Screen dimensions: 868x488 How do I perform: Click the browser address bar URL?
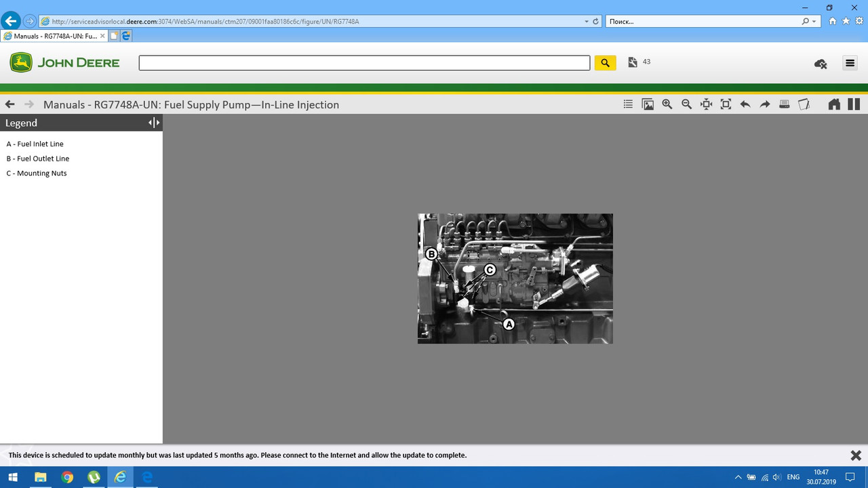pos(205,22)
